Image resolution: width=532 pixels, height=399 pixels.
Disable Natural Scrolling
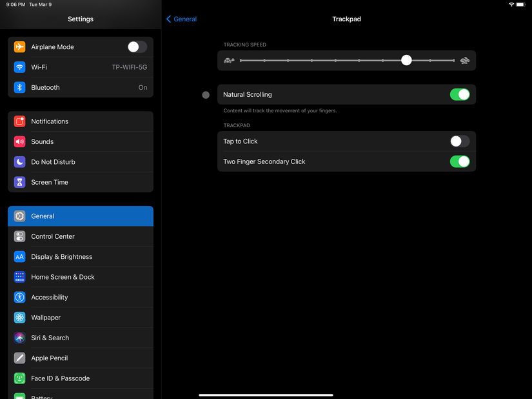pyautogui.click(x=459, y=94)
